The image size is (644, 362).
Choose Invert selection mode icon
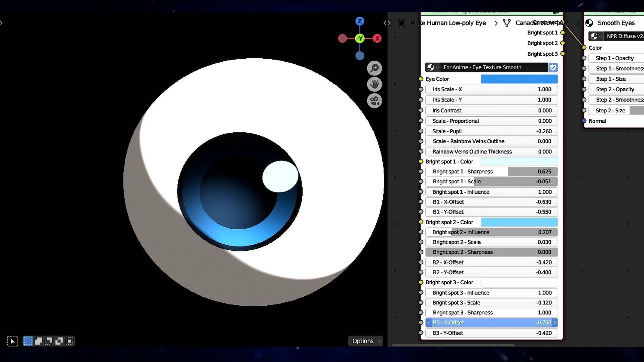point(59,341)
